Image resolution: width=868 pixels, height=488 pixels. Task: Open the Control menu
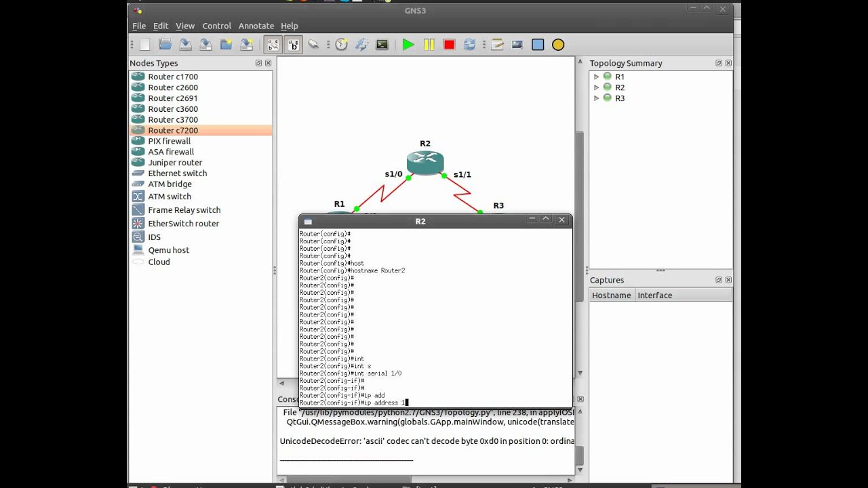tap(217, 26)
